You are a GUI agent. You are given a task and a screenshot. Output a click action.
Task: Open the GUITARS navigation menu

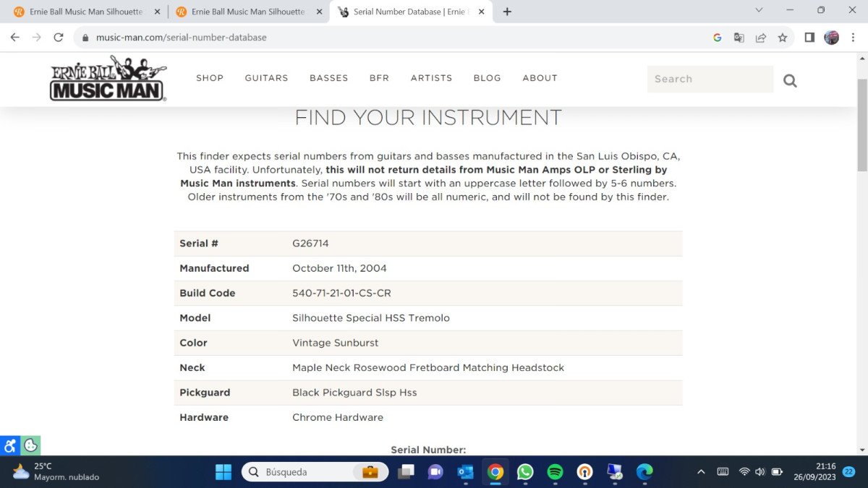pos(266,78)
